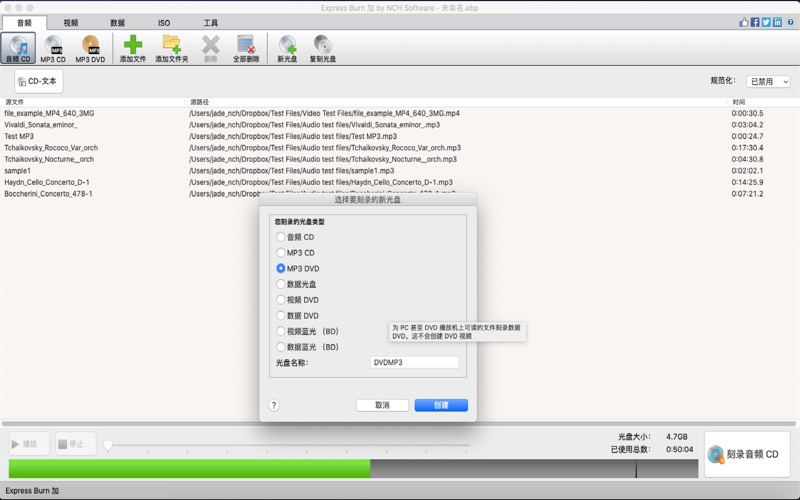Click the green 添加文件 plus icon

point(132,46)
